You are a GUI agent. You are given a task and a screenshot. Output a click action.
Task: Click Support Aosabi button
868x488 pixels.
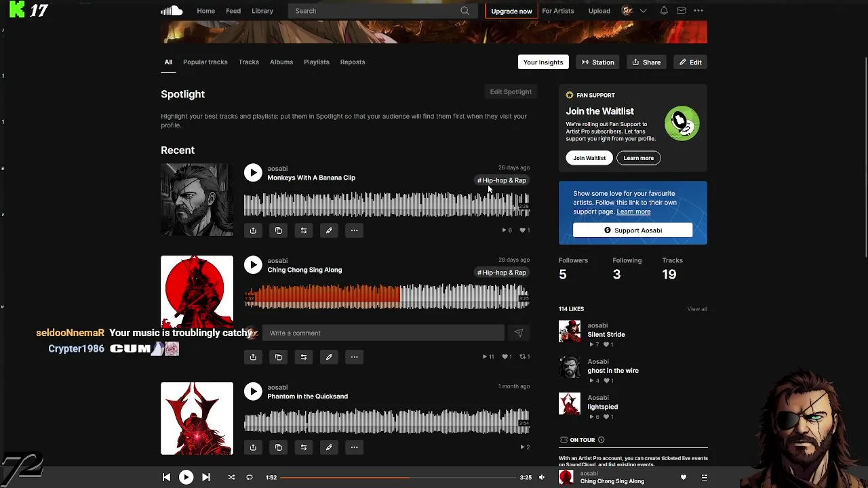pyautogui.click(x=633, y=230)
